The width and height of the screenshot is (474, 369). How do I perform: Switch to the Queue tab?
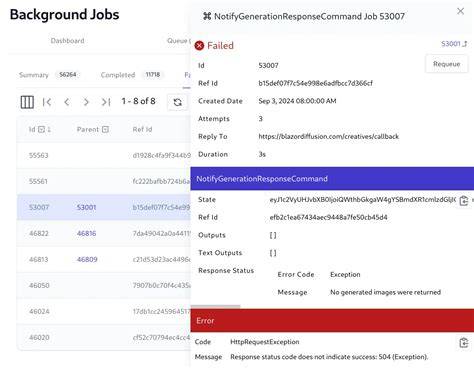point(178,41)
